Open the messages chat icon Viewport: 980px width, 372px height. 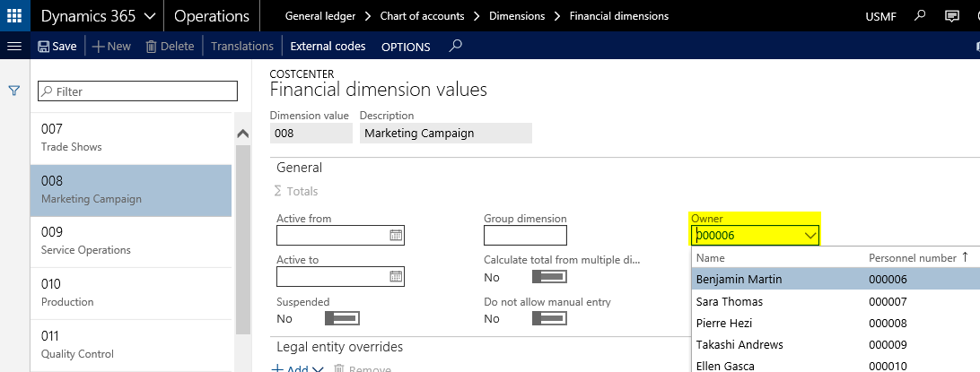[952, 16]
